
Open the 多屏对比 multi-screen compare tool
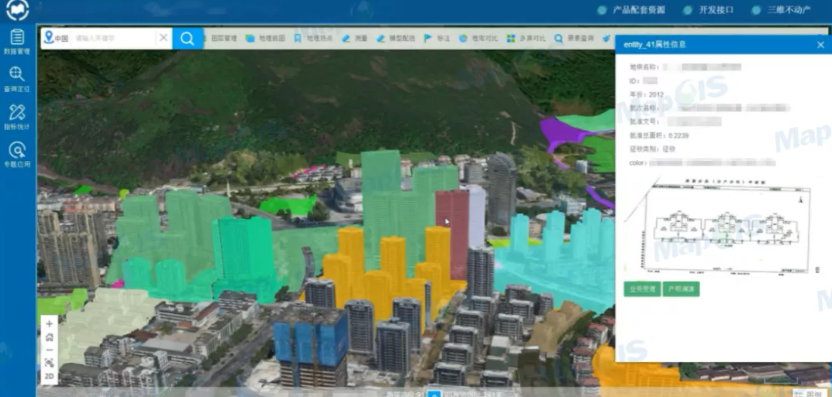pos(526,38)
